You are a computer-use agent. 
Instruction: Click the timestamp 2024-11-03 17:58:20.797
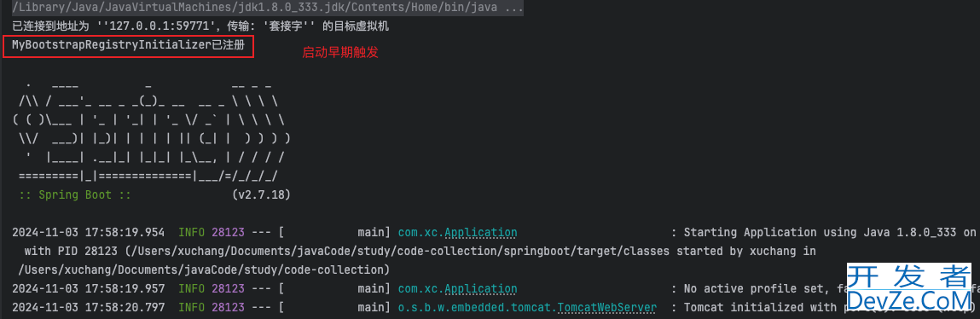[x=88, y=308]
